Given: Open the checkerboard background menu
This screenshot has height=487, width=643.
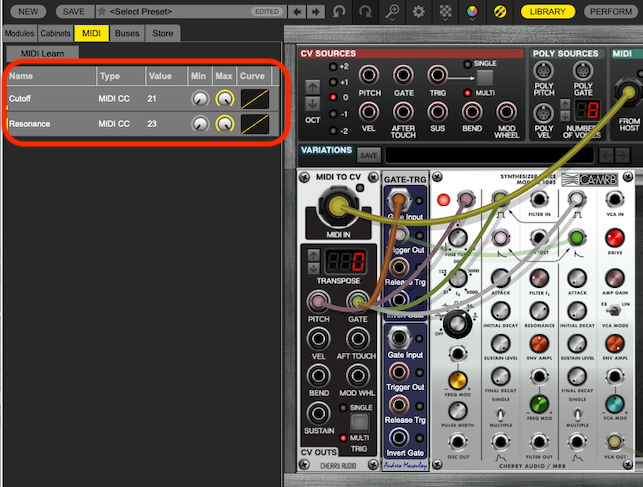Looking at the screenshot, I should [x=445, y=12].
